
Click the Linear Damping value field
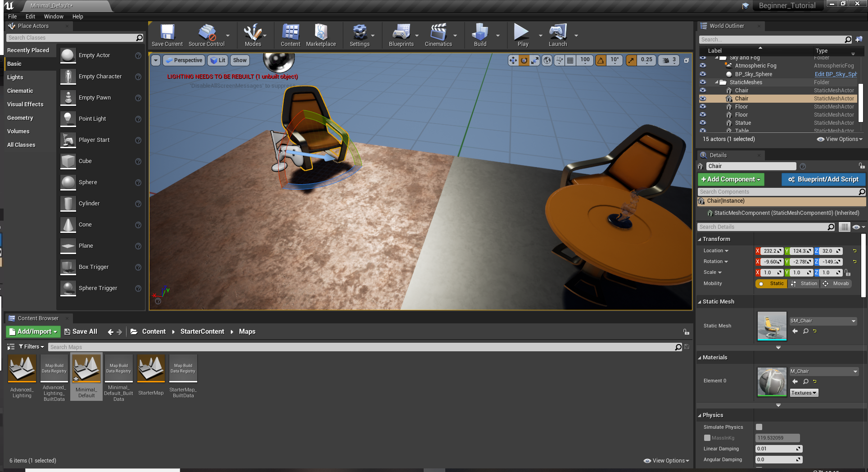point(779,449)
